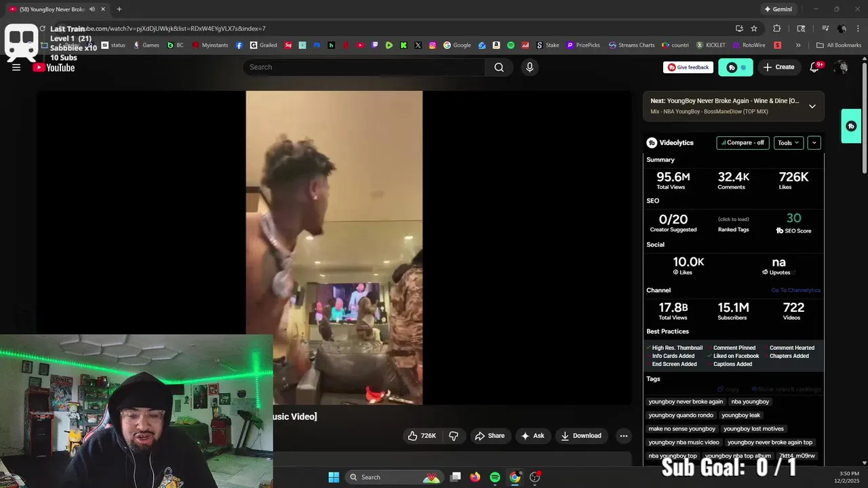Click the copy tags button
This screenshot has width=868, height=488.
[730, 390]
